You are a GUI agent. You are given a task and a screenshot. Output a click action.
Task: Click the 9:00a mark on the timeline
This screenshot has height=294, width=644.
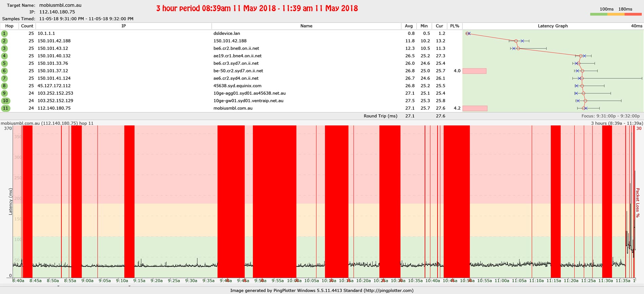click(87, 280)
